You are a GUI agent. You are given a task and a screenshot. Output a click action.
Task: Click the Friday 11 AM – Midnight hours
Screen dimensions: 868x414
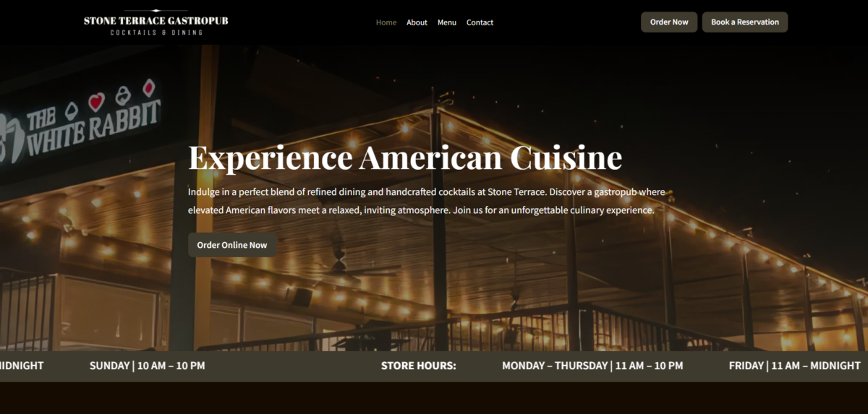point(795,366)
